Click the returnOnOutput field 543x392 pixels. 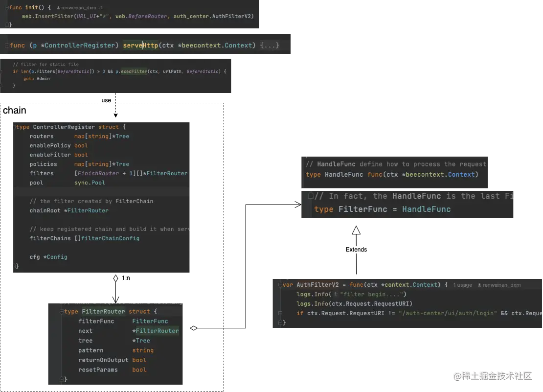tap(103, 360)
